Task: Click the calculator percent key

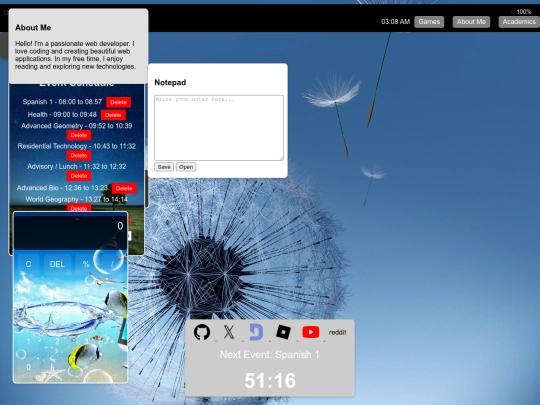Action: 86,264
